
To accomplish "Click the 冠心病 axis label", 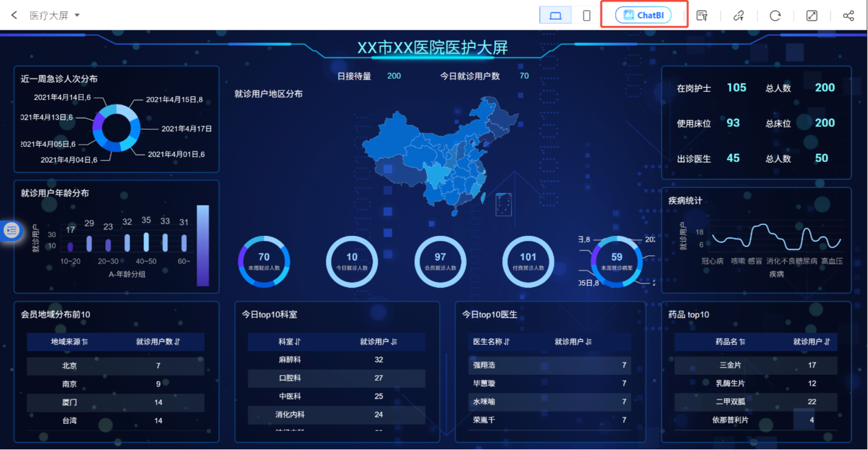I will tap(713, 261).
